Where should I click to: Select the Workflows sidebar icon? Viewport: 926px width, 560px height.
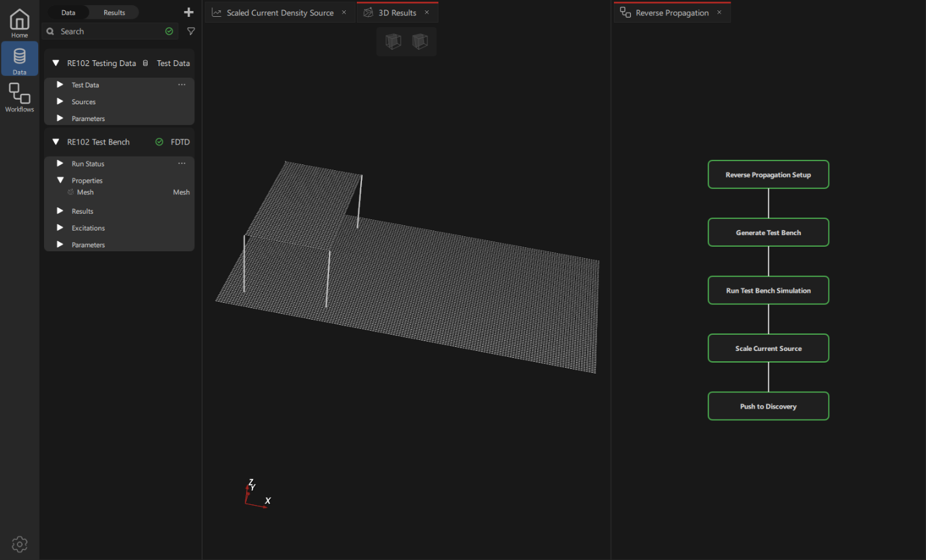click(x=19, y=96)
